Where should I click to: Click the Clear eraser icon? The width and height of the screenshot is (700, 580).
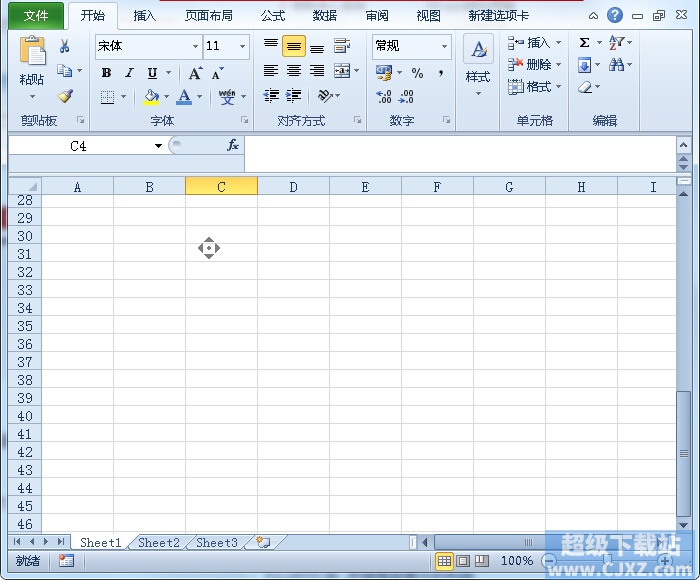point(585,87)
